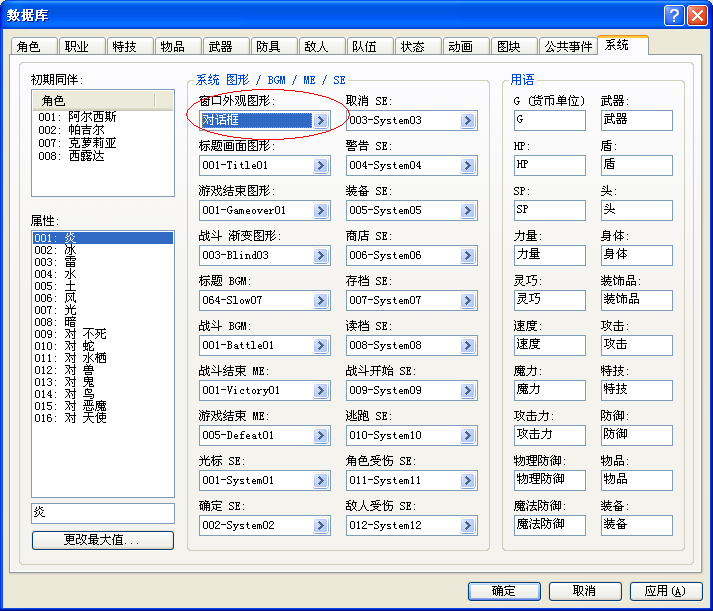Click the 取消 button at dialog bottom
Viewport: 713px width, 611px height.
click(585, 591)
